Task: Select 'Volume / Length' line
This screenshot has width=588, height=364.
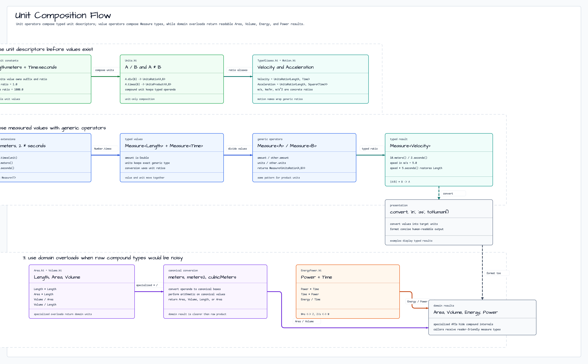Action: (45, 305)
